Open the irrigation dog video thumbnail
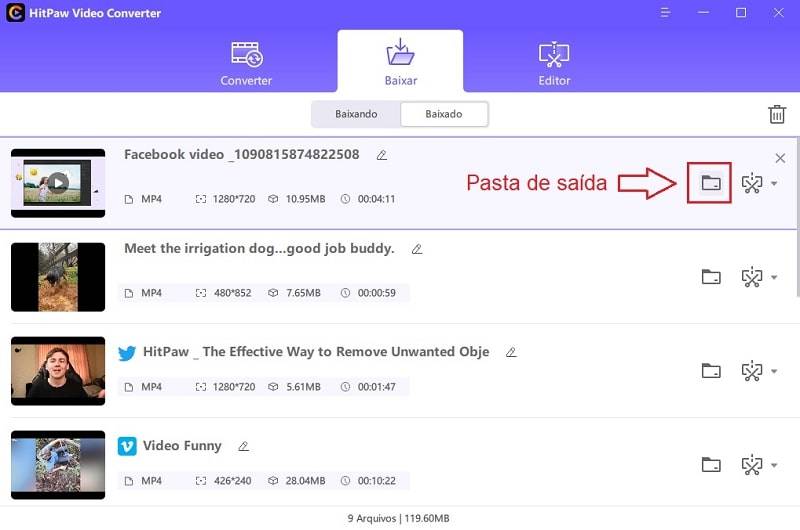Viewport: 800px width, 530px height. [x=58, y=276]
